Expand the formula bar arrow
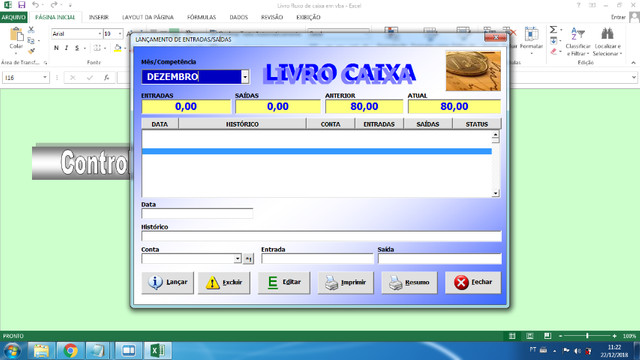Viewport: 640px width, 360px height. pos(633,78)
